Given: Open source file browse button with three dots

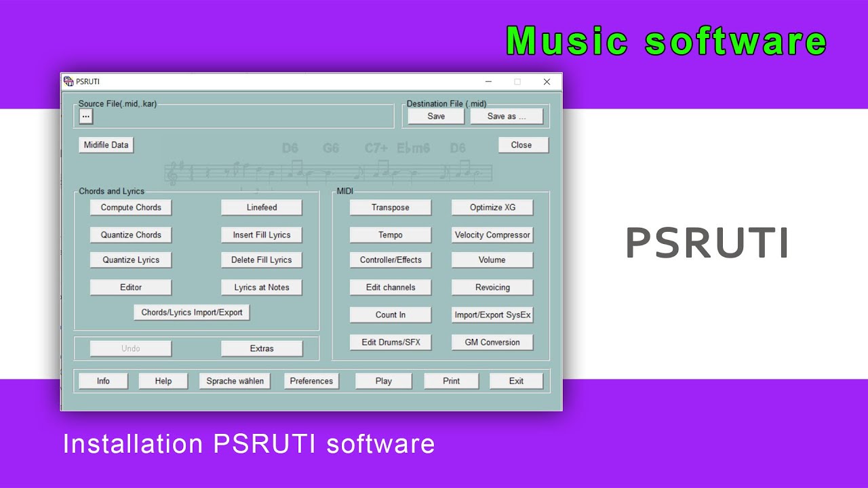Looking at the screenshot, I should coord(85,117).
